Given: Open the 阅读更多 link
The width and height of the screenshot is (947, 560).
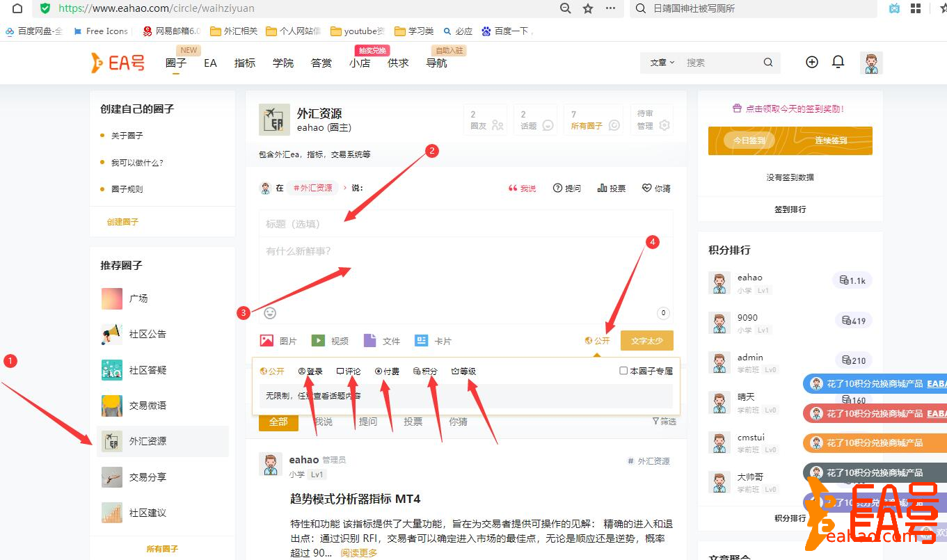Looking at the screenshot, I should click(359, 552).
